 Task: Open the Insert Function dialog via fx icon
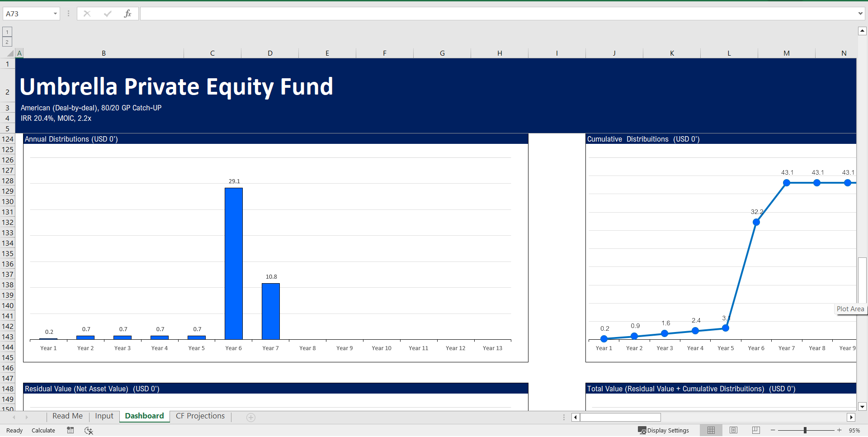tap(128, 13)
